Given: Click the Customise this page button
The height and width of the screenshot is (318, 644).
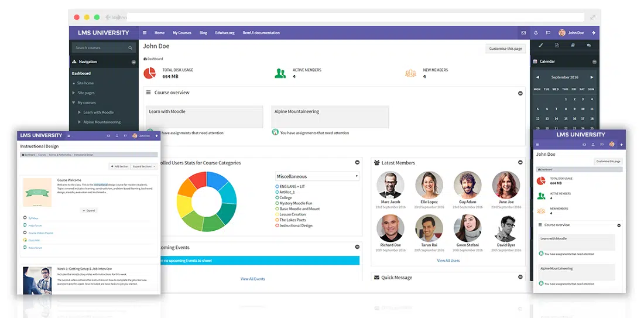Looking at the screenshot, I should tap(505, 49).
